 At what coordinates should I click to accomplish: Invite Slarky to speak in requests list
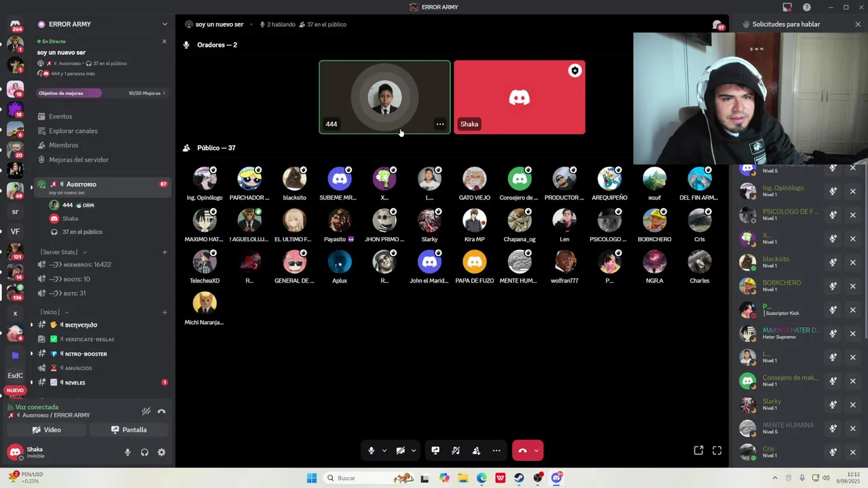tap(833, 405)
